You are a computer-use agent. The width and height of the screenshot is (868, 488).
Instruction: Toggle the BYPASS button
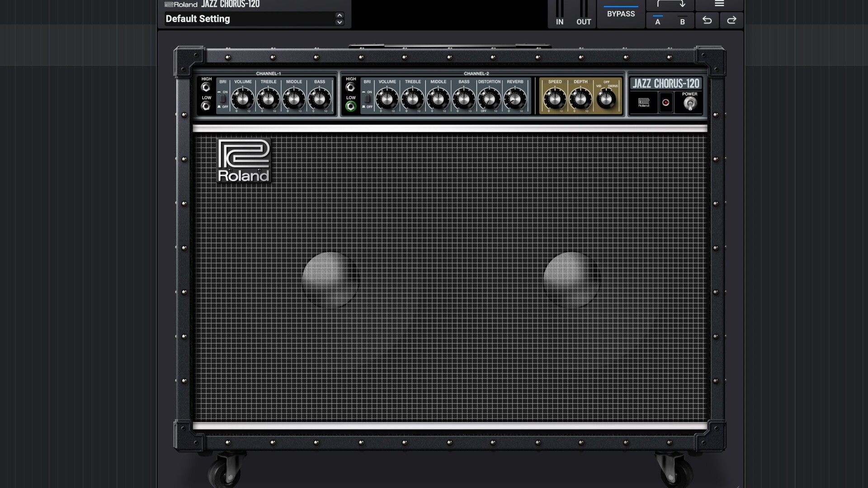click(x=621, y=14)
